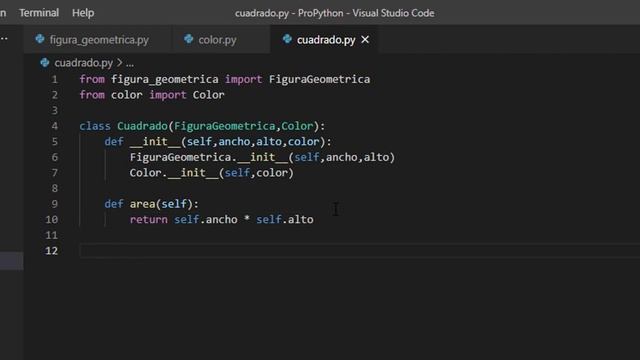
Task: Click 'Color.__init__' call on line 7
Action: coord(174,173)
